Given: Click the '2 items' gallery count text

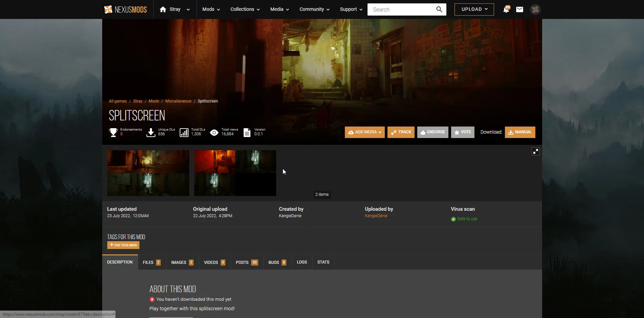Looking at the screenshot, I should 322,195.
